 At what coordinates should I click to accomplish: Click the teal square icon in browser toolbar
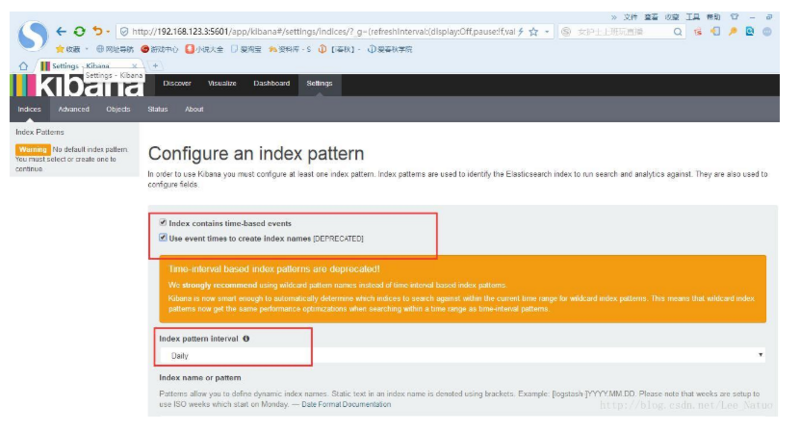[x=749, y=32]
